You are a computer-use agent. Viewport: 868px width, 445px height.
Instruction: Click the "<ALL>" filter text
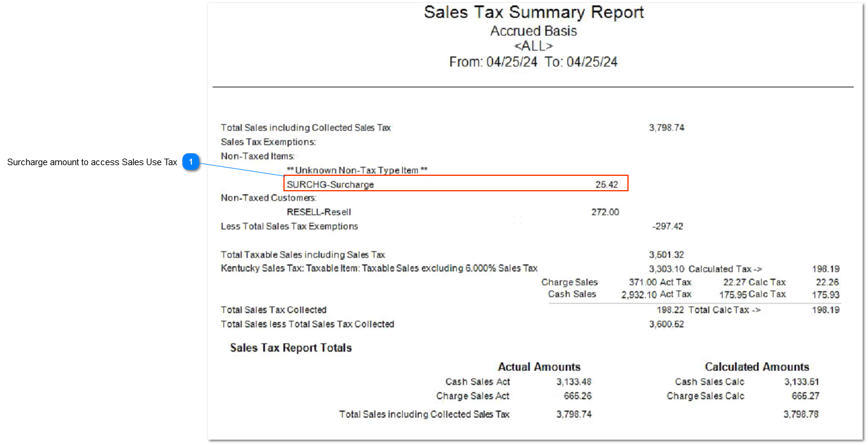tap(534, 46)
